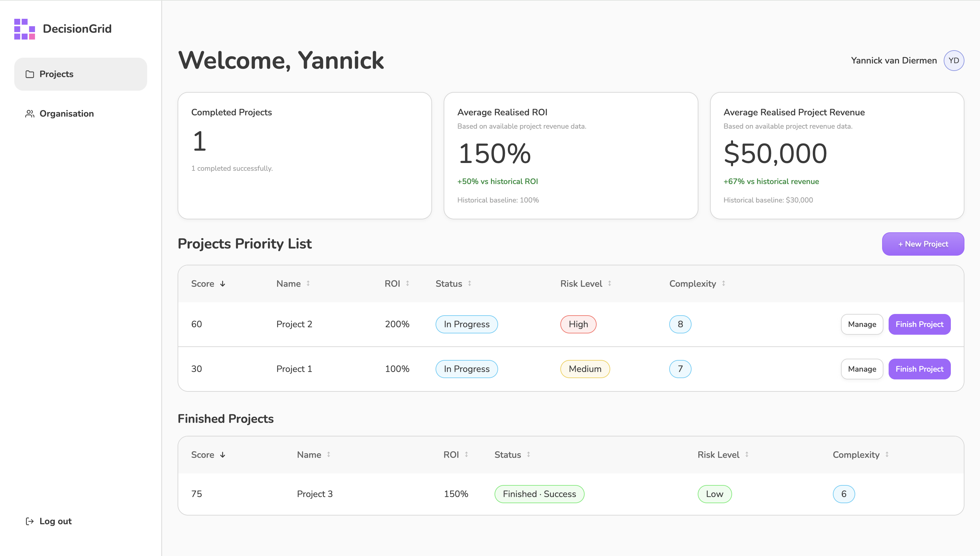
Task: Select the Projects folder icon in sidebar
Action: click(30, 74)
